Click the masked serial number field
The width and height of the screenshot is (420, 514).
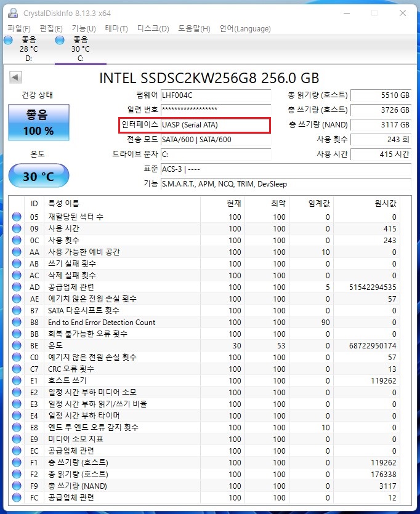click(216, 110)
